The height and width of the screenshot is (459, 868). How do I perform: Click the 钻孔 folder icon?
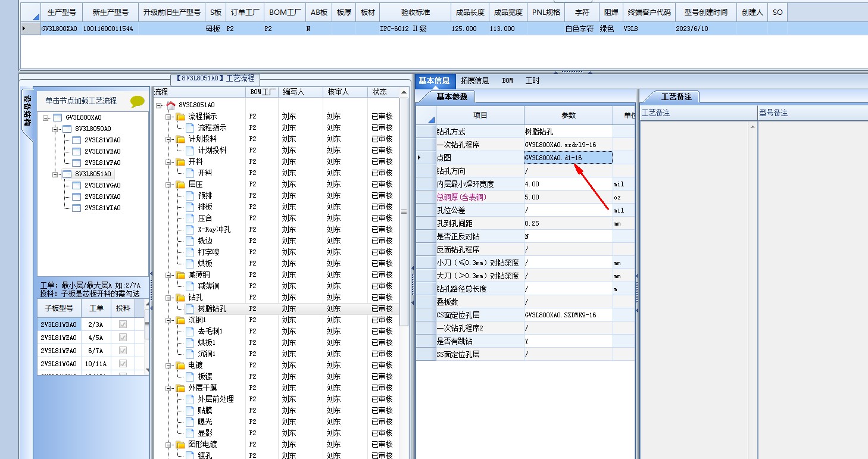pyautogui.click(x=181, y=298)
